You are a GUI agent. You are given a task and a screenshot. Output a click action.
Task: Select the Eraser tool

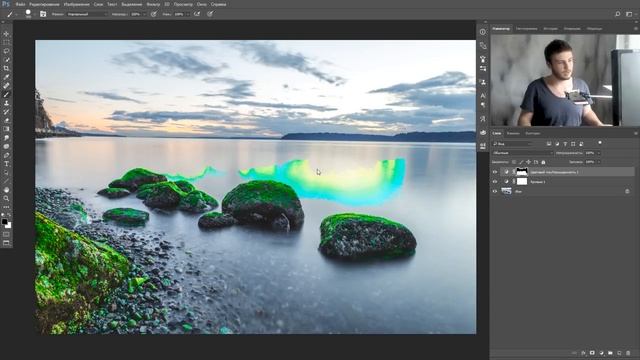[6, 120]
